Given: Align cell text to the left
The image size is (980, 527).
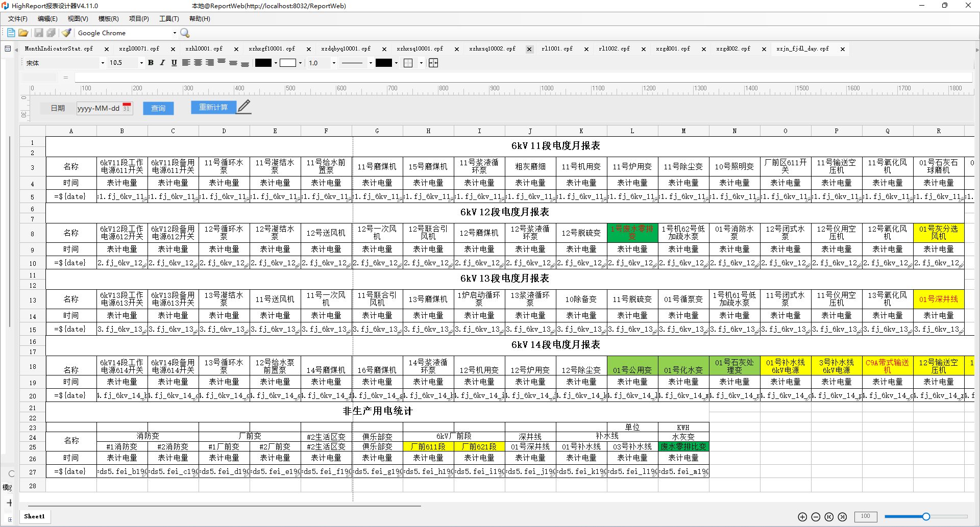Looking at the screenshot, I should [186, 63].
